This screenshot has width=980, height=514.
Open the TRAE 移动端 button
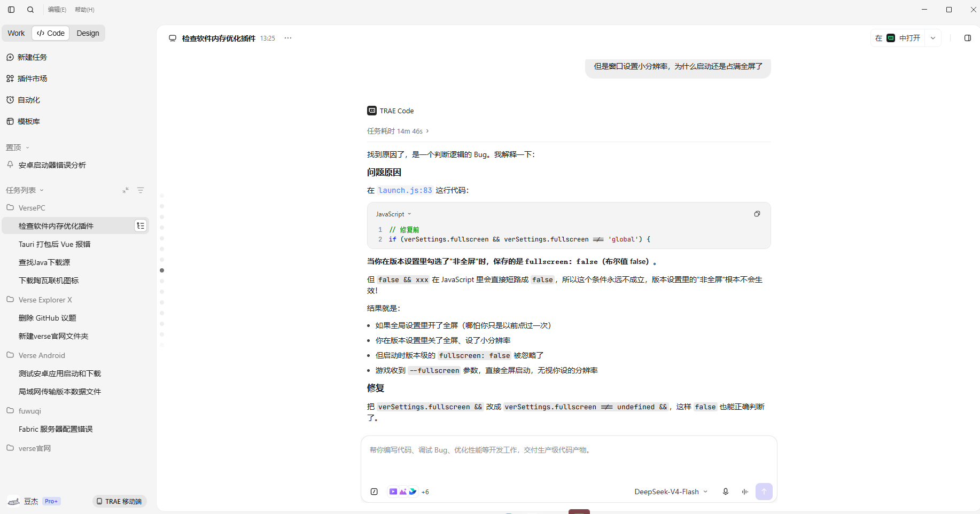click(120, 501)
